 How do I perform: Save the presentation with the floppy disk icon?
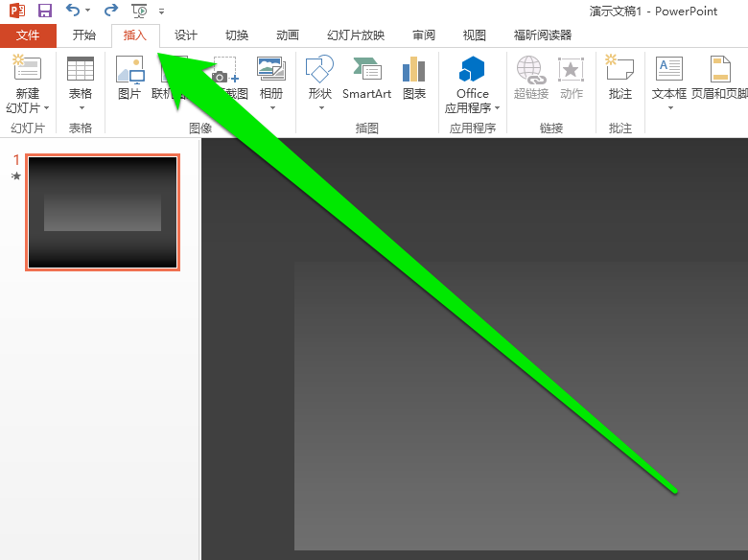click(45, 10)
